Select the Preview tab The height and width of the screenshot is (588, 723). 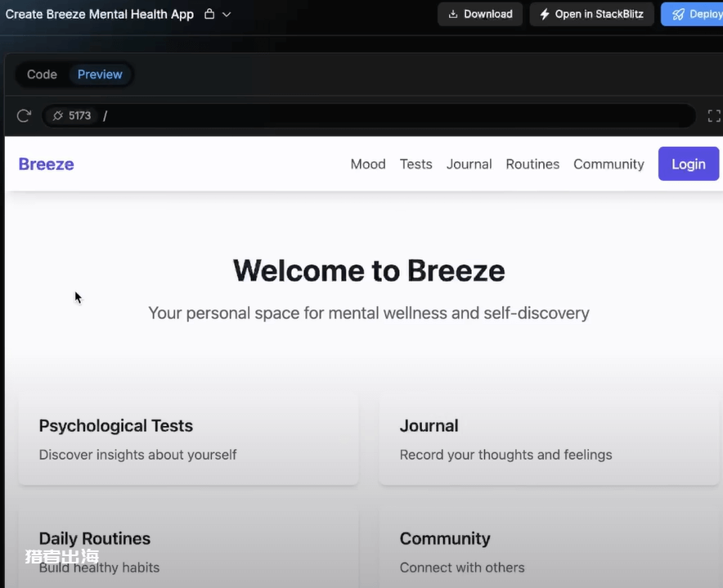(100, 74)
